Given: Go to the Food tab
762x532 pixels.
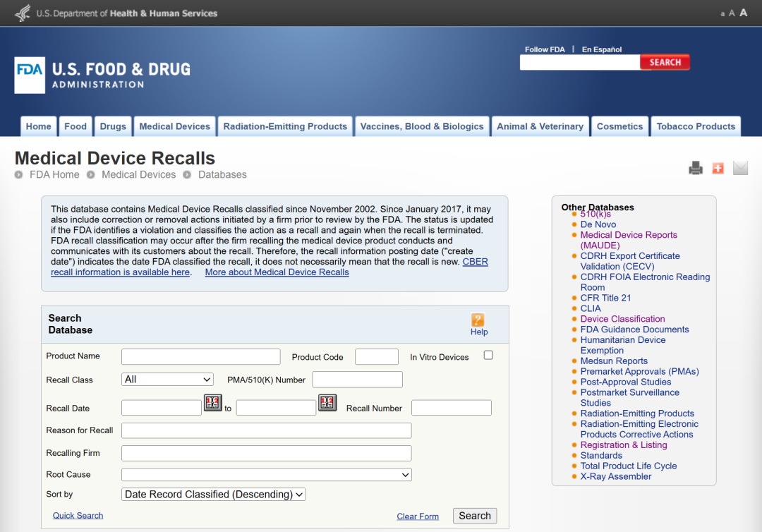Looking at the screenshot, I should coord(75,126).
